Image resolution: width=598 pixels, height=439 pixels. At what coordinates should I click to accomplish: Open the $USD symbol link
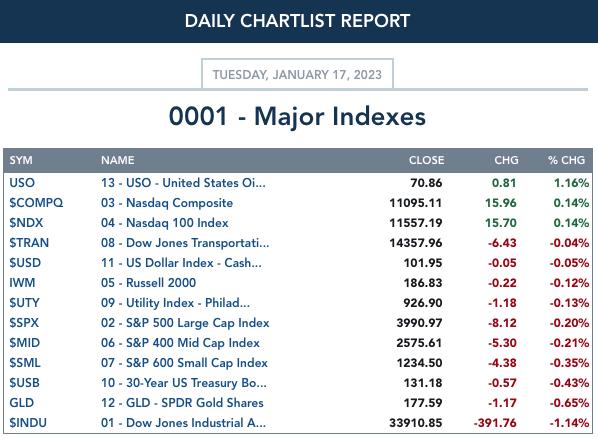(25, 263)
